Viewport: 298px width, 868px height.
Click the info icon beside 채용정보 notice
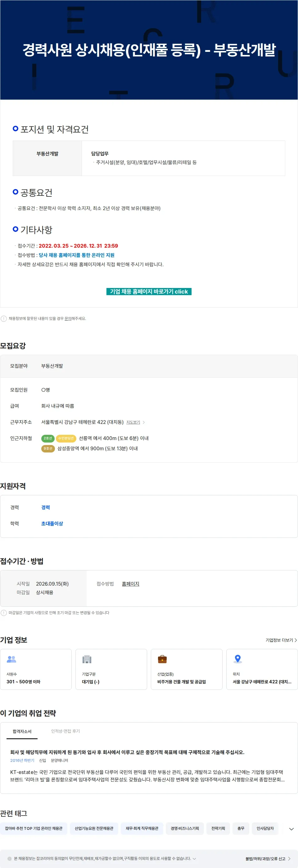tap(4, 318)
